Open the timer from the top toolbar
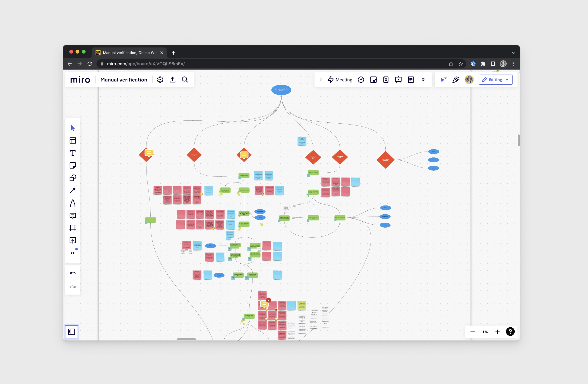The image size is (588, 384). pyautogui.click(x=361, y=80)
